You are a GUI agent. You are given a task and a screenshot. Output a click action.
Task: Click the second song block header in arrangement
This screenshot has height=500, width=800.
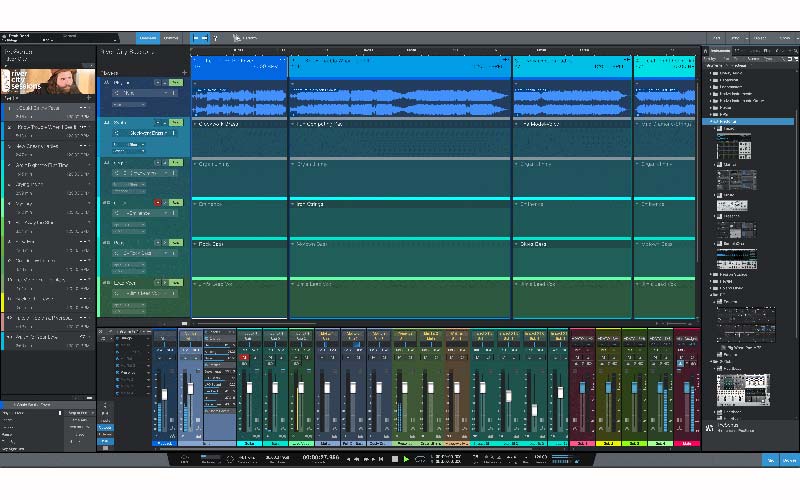[400, 67]
